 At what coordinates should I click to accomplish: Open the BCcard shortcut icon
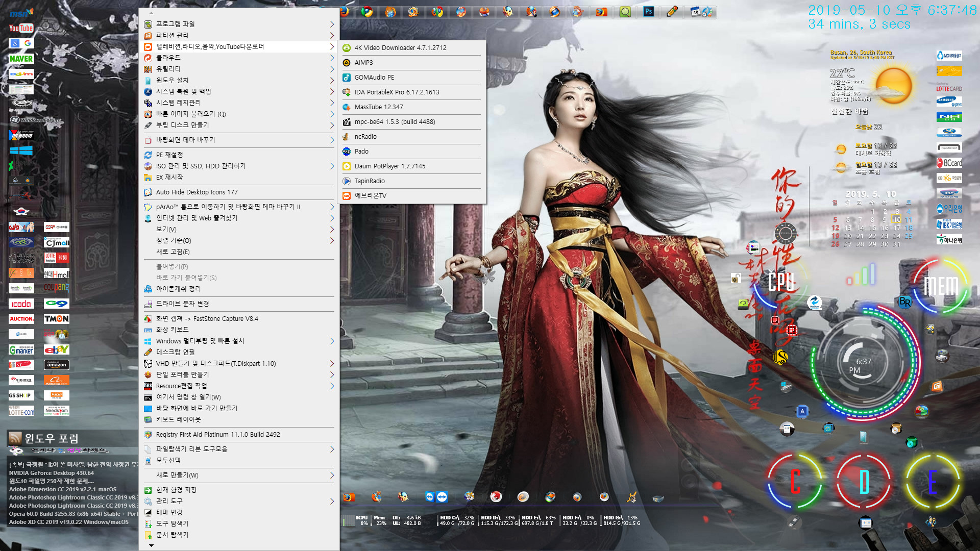click(x=949, y=163)
